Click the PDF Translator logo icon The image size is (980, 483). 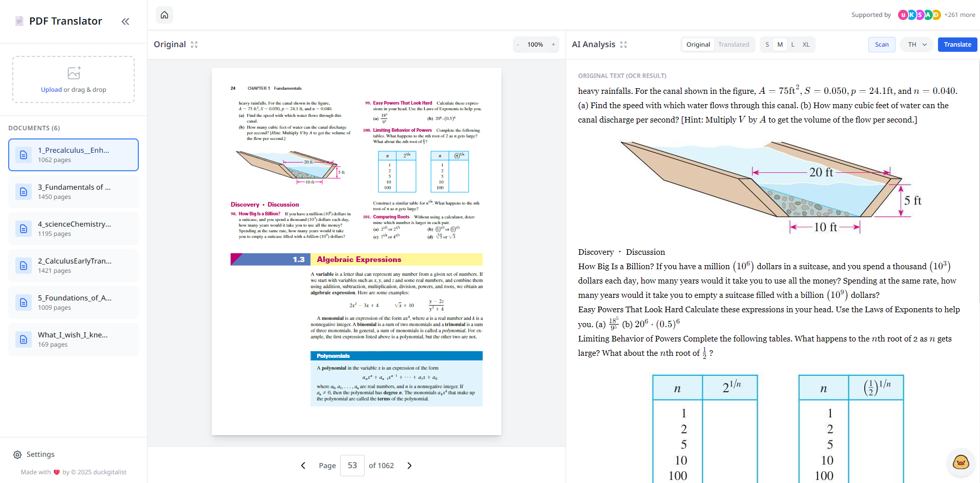click(x=19, y=21)
